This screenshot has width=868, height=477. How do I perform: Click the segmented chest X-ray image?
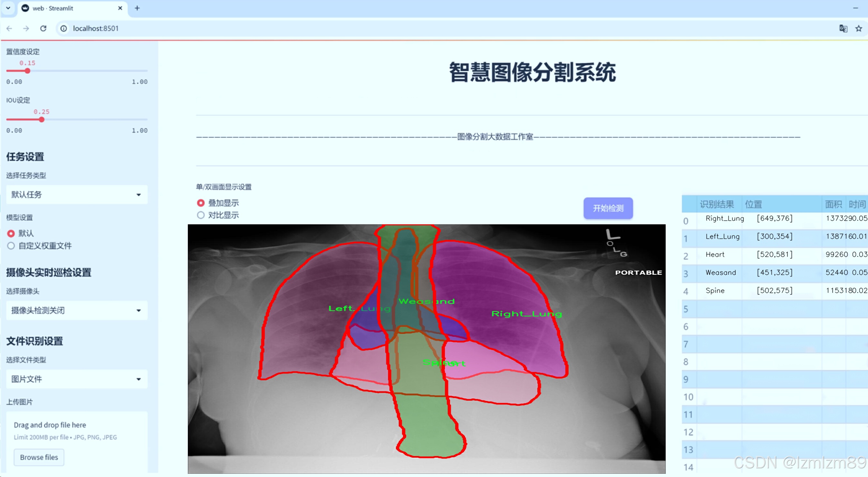pos(427,348)
